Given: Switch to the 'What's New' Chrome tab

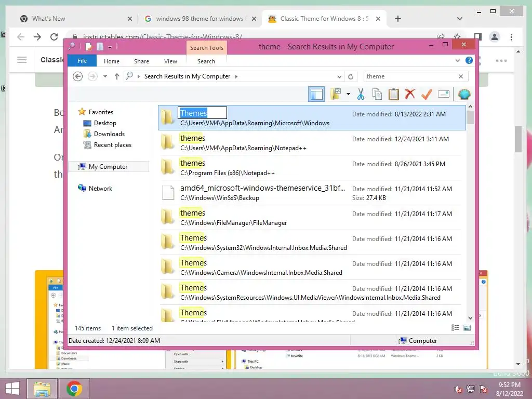Looking at the screenshot, I should (x=76, y=19).
